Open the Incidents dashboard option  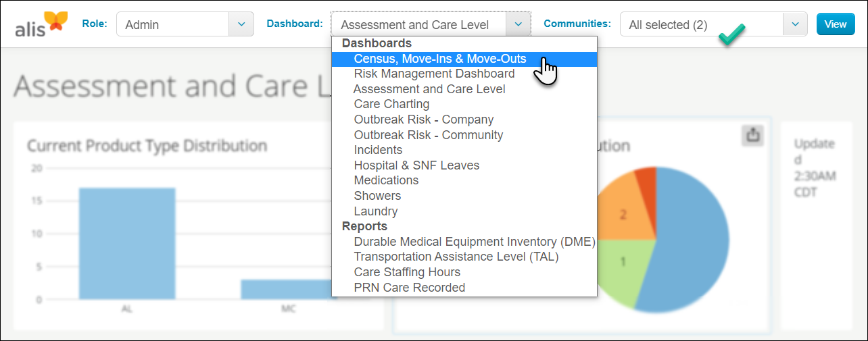pos(378,150)
